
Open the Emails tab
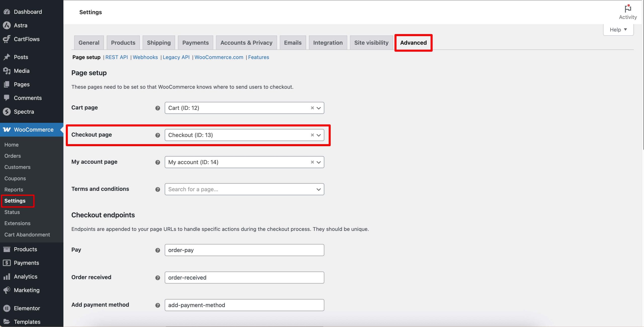[293, 43]
